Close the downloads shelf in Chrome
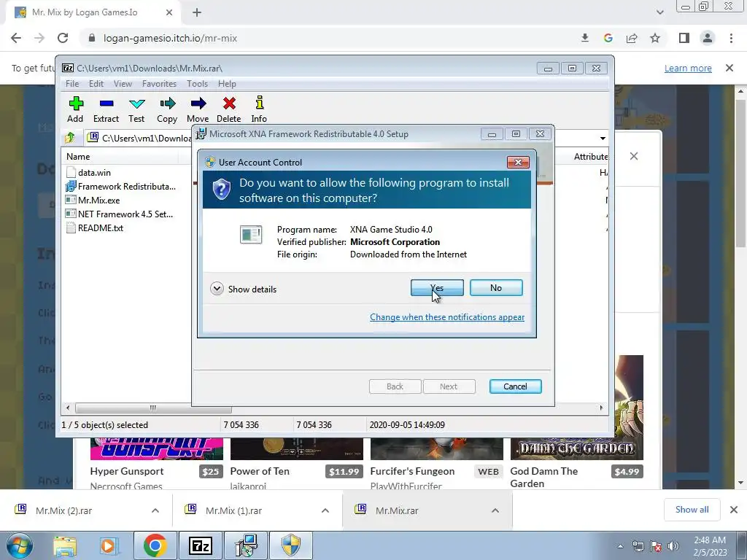The width and height of the screenshot is (747, 560). 734,510
